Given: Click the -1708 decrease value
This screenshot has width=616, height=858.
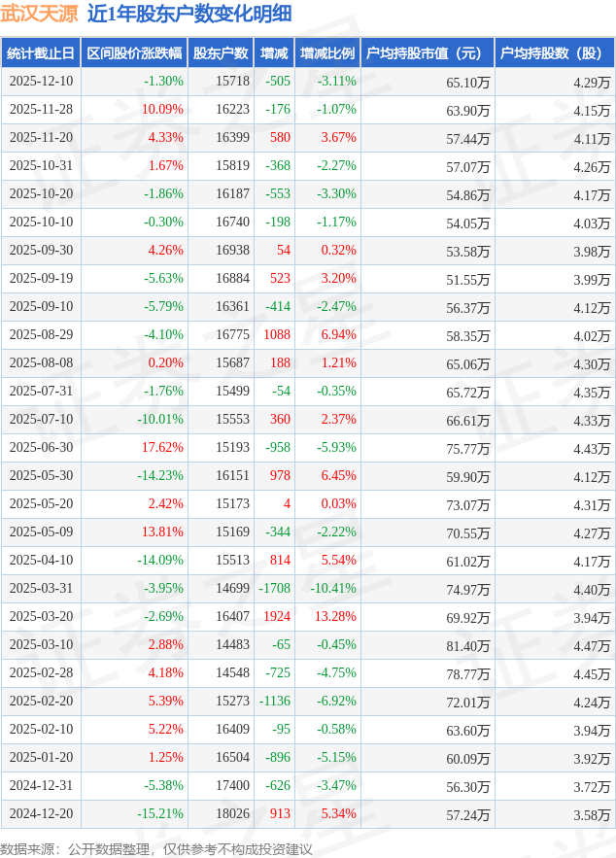Looking at the screenshot, I should (274, 589).
